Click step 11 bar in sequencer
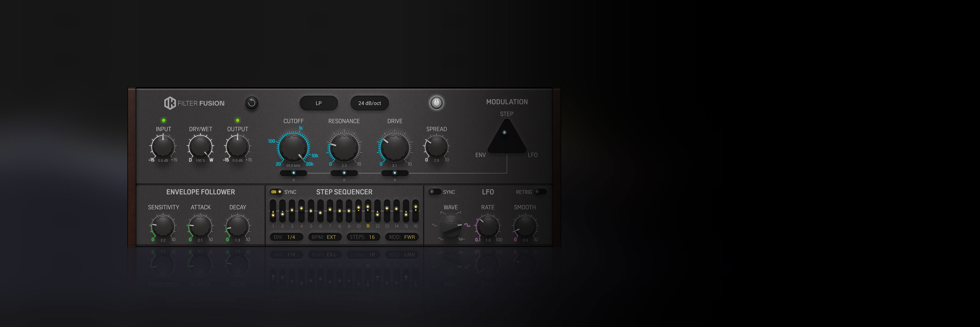This screenshot has width=980, height=327. pos(368,211)
